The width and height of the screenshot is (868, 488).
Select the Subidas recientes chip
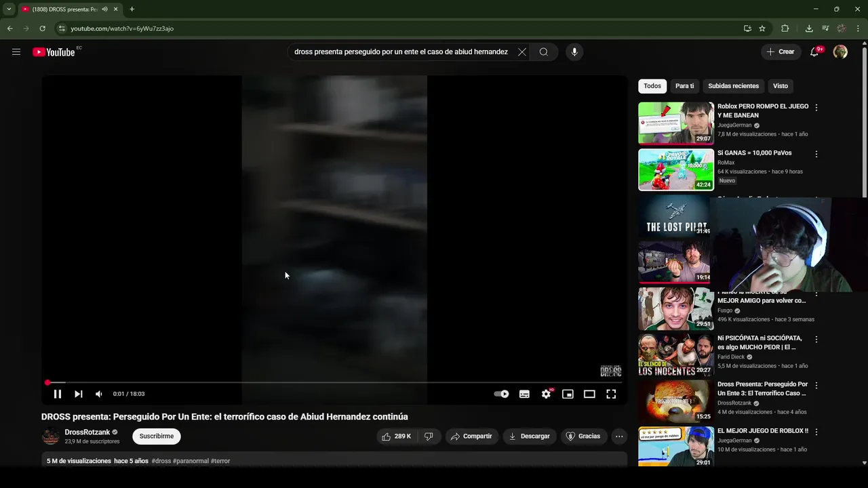733,86
